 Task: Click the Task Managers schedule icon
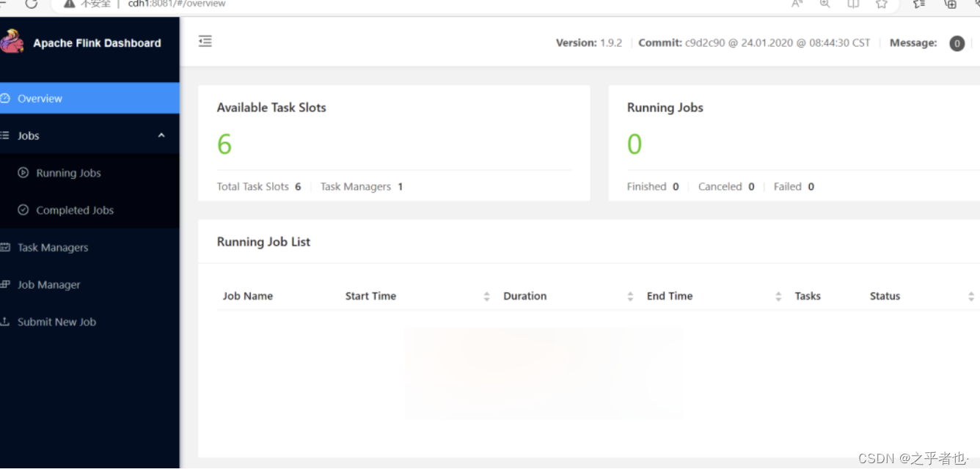click(4, 248)
